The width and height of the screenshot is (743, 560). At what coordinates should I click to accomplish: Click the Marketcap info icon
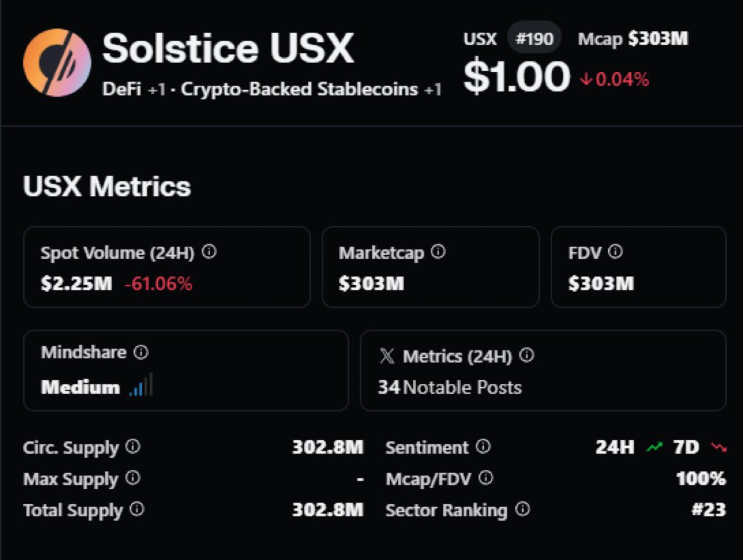click(438, 252)
